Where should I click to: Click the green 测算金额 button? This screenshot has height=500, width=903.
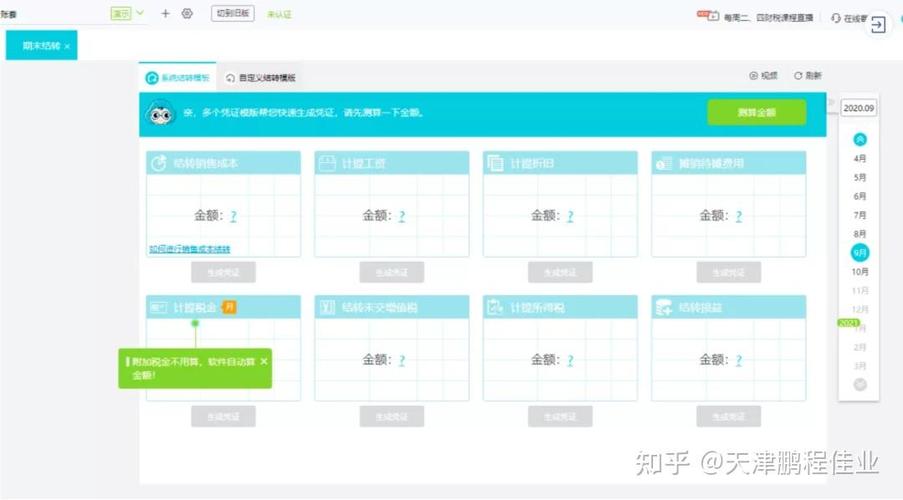coord(757,112)
